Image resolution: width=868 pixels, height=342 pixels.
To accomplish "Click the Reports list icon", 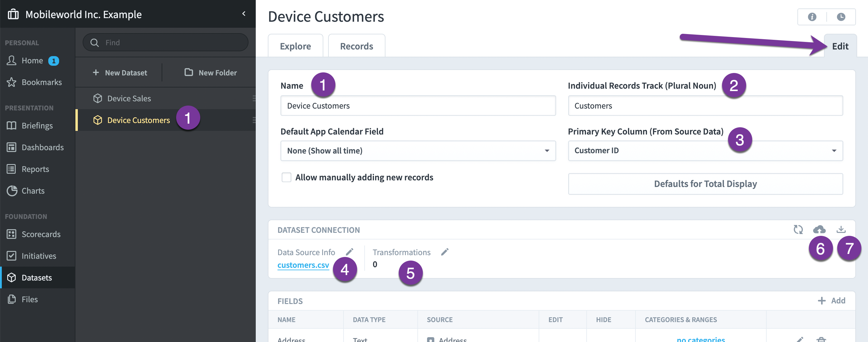I will click(11, 169).
